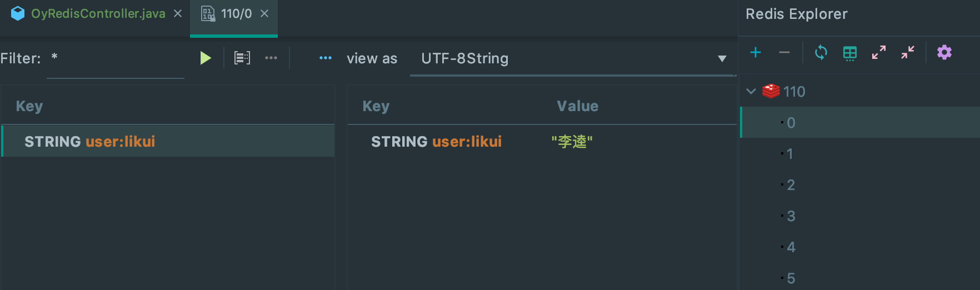The height and width of the screenshot is (290, 980).
Task: Expand all nodes in Redis Explorer
Action: coord(879,52)
